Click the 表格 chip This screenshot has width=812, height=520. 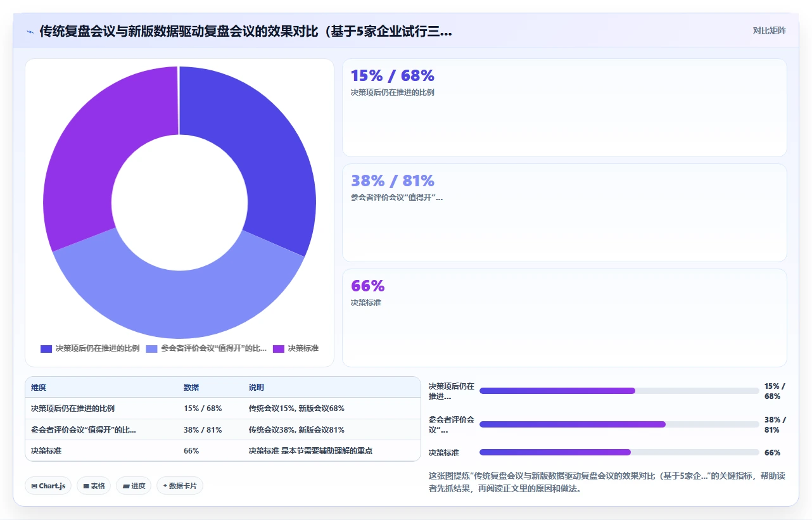pos(94,486)
